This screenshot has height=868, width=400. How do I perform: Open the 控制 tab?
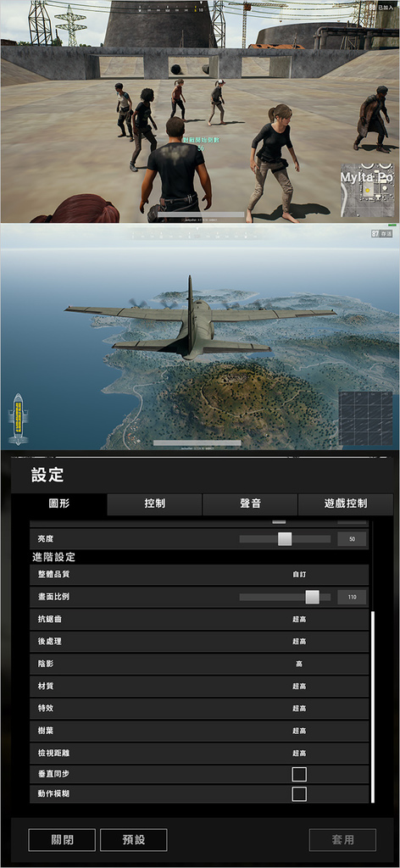click(155, 504)
